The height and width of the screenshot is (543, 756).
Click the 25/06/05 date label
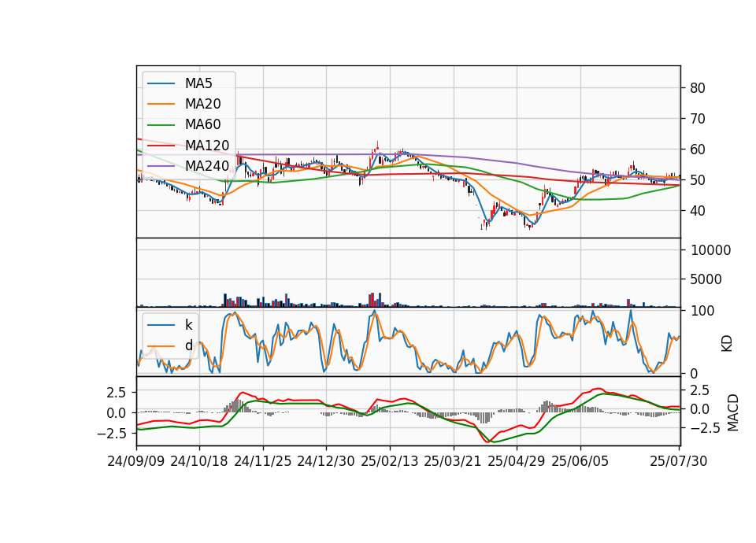tap(580, 461)
